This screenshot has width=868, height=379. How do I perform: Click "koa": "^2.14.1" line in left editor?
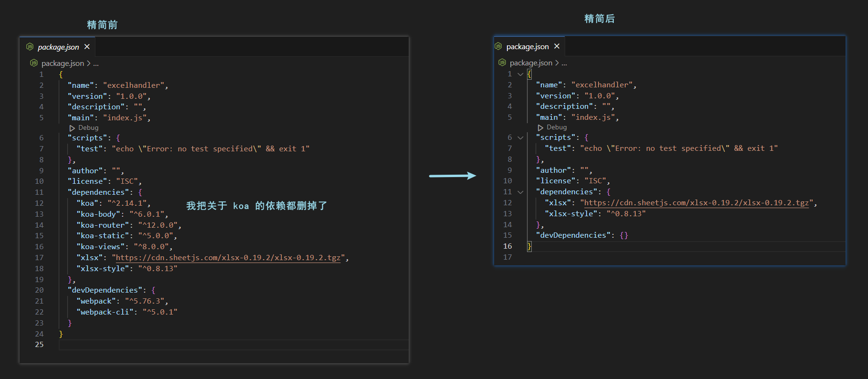tap(114, 203)
